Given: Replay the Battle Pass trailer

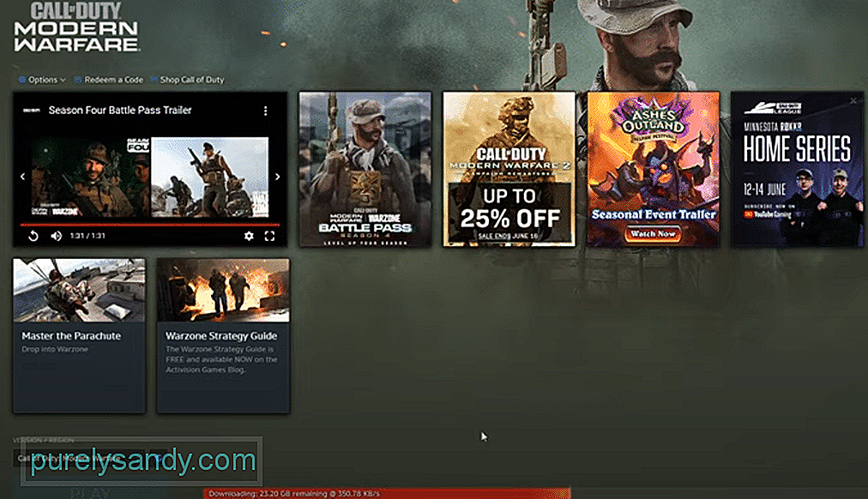Looking at the screenshot, I should [x=33, y=237].
